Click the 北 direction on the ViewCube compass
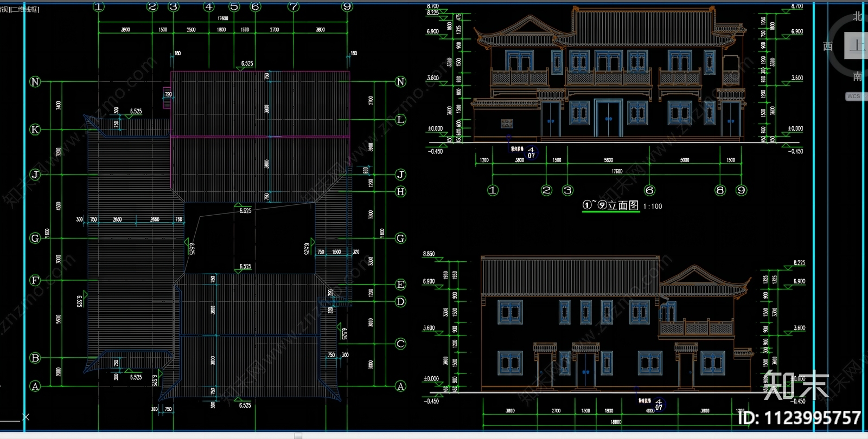This screenshot has width=868, height=439. coord(858,16)
